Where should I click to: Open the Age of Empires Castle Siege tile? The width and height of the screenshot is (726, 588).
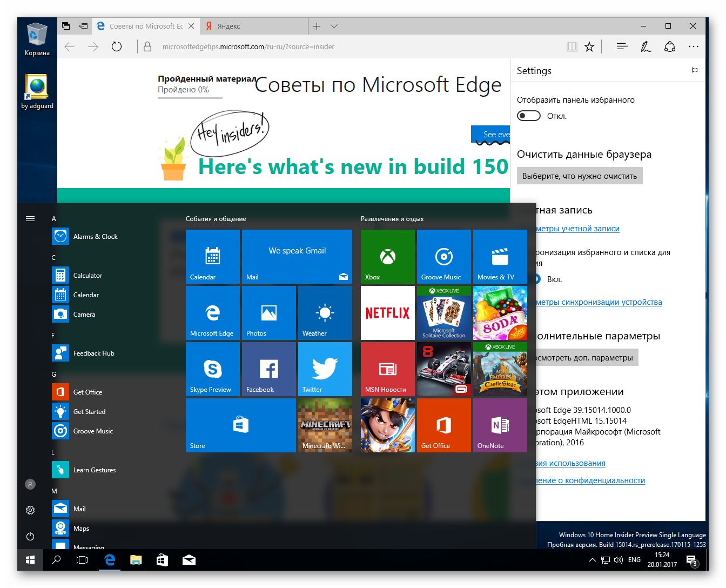click(500, 369)
